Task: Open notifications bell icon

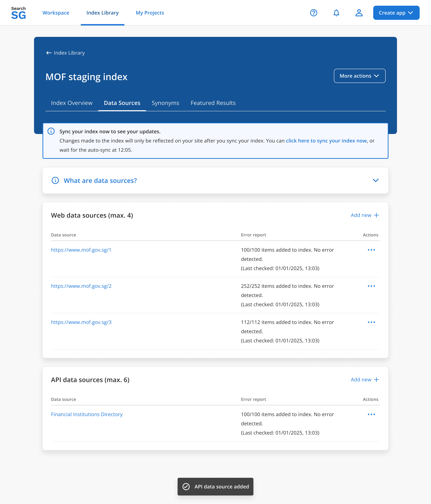Action: click(336, 13)
